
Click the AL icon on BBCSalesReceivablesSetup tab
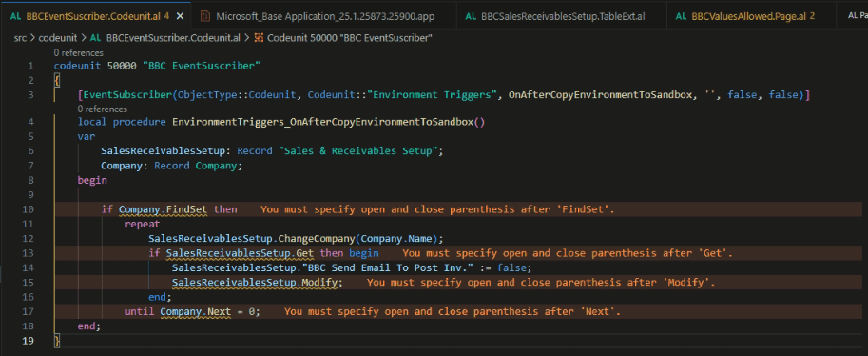(x=472, y=16)
